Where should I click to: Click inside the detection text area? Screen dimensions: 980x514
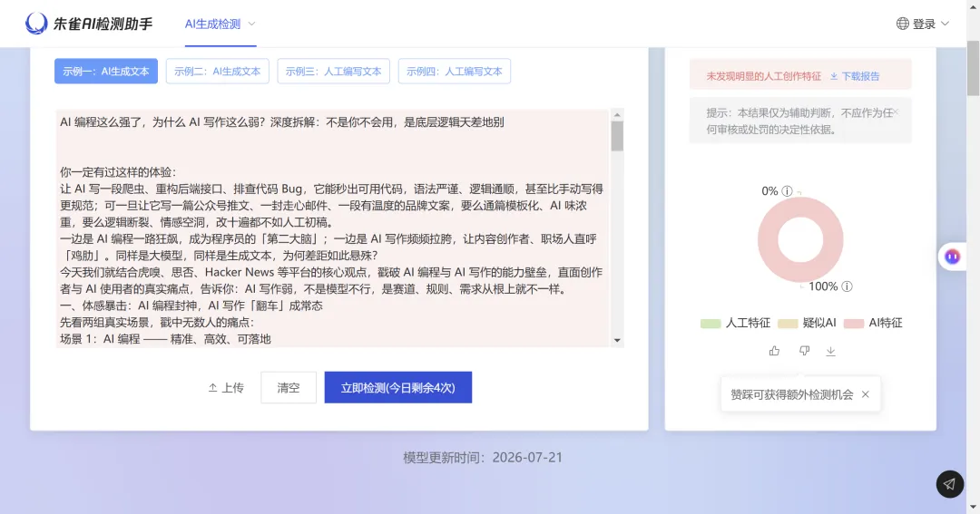point(332,228)
